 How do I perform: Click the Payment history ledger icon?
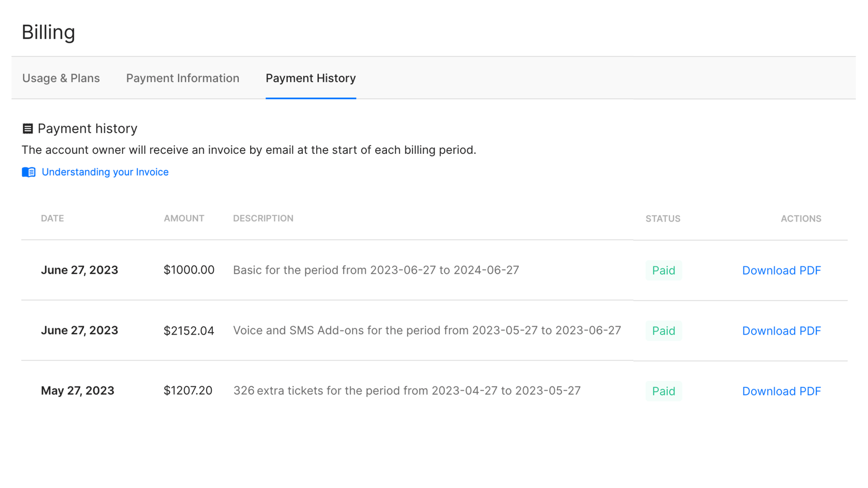coord(27,128)
